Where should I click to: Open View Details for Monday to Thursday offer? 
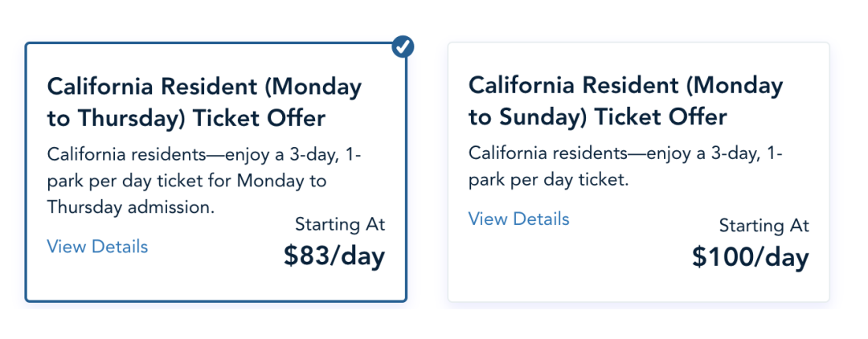tap(97, 246)
